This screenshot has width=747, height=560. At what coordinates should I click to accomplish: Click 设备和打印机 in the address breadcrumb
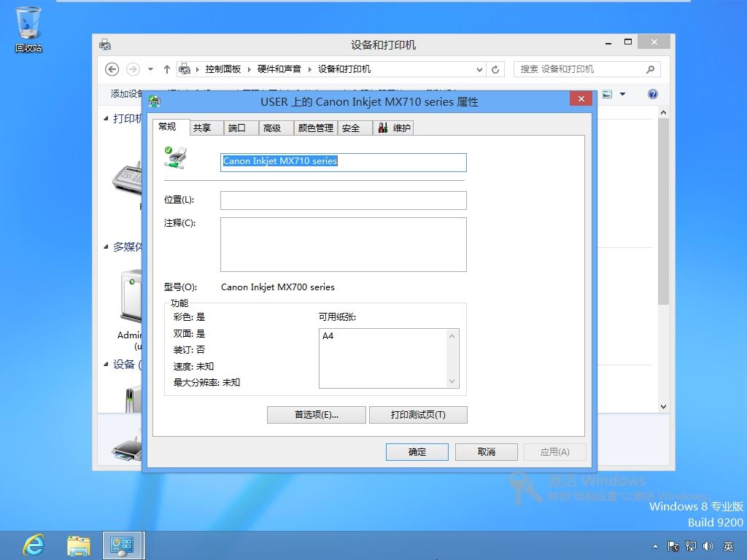pyautogui.click(x=344, y=69)
